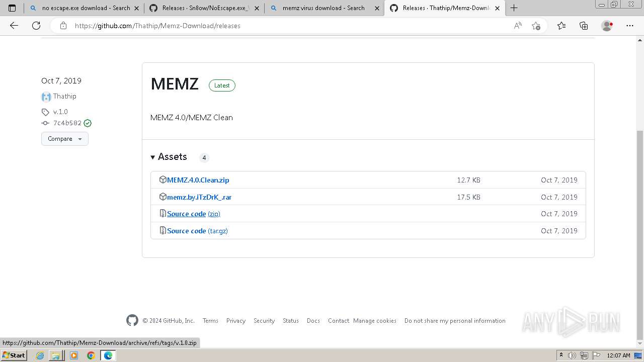644x362 pixels.
Task: Open Docs footer link
Action: [x=313, y=321]
